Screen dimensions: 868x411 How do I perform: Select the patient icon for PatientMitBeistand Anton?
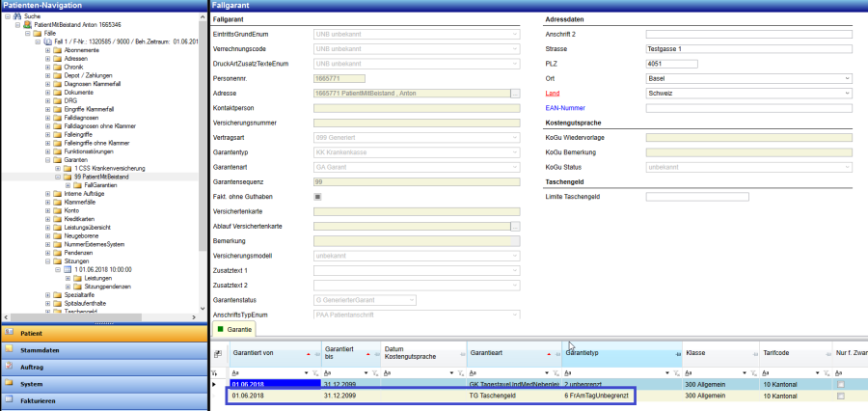(x=29, y=24)
